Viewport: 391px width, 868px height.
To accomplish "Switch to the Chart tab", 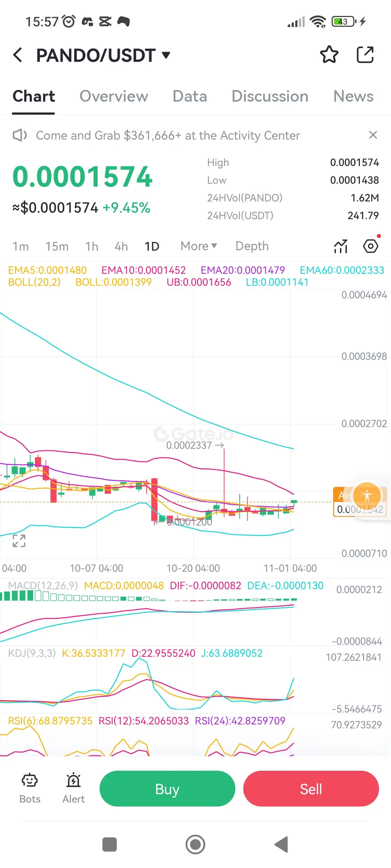I will pos(34,96).
